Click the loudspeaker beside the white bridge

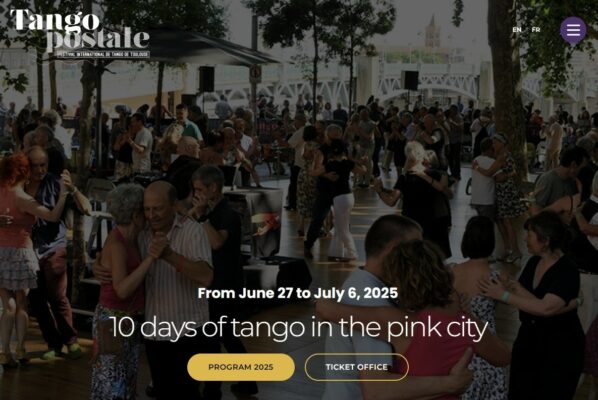tap(410, 80)
